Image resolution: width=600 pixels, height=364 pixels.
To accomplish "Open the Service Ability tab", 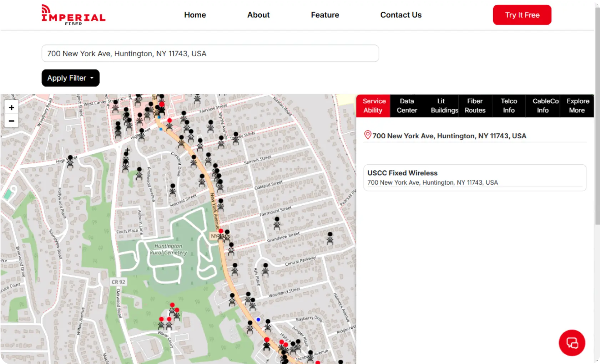I will coord(373,106).
